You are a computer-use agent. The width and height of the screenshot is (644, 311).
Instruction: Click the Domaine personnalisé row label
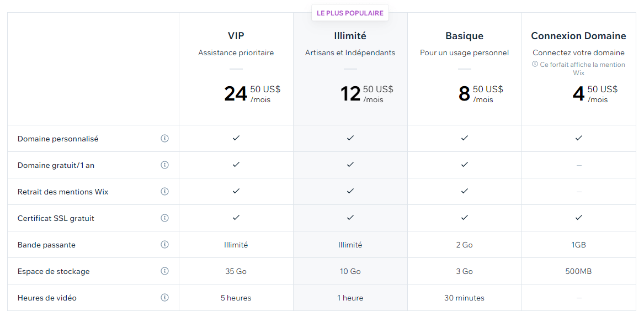pos(58,139)
